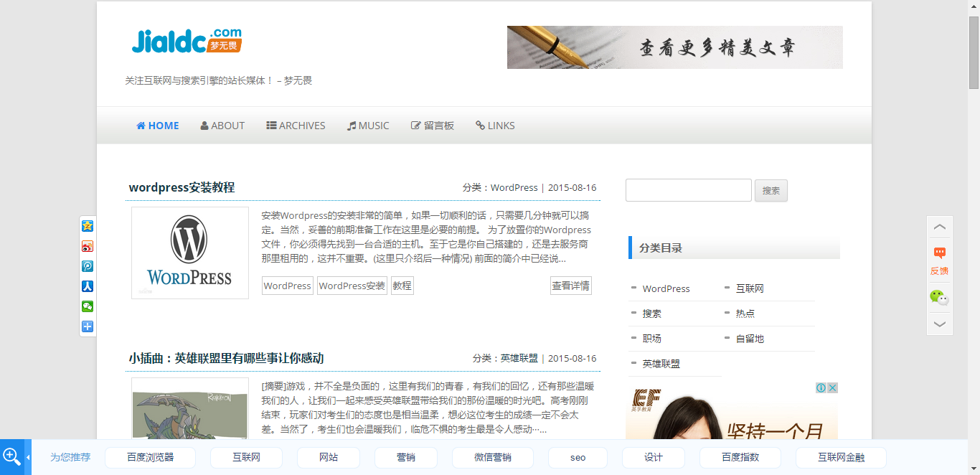
Task: Share to Tencent Weibo icon
Action: 88,266
